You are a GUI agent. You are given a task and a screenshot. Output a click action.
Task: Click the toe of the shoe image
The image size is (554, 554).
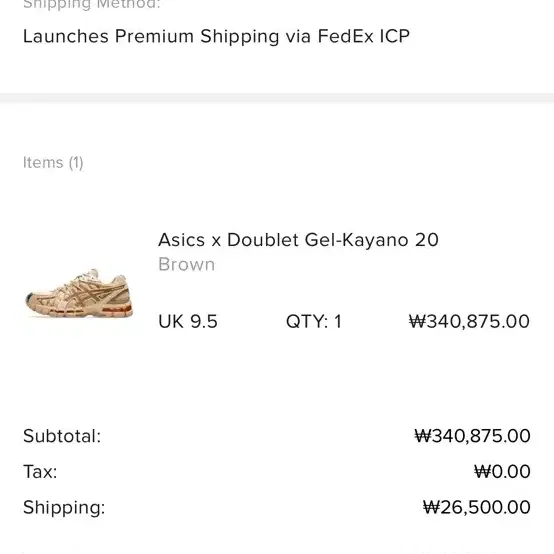click(32, 300)
